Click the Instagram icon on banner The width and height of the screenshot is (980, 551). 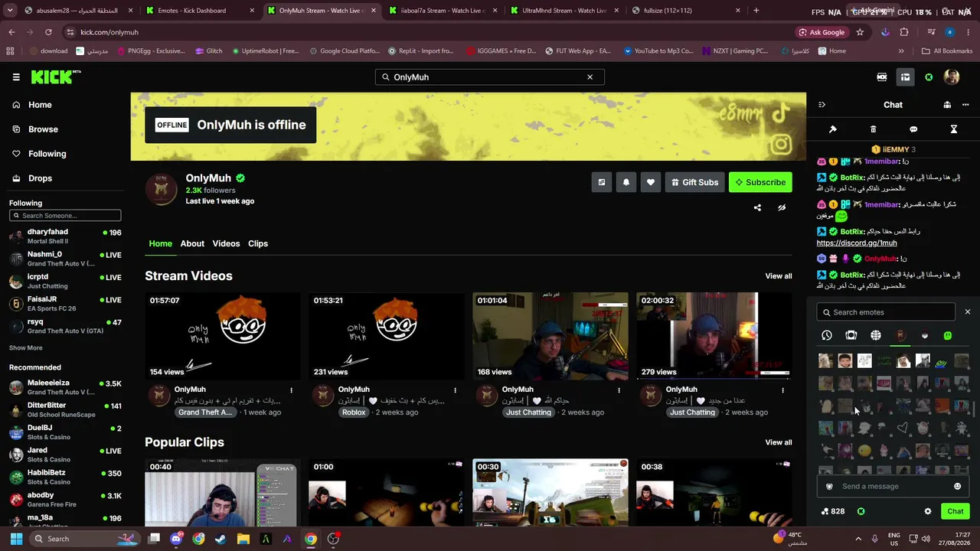tap(781, 143)
